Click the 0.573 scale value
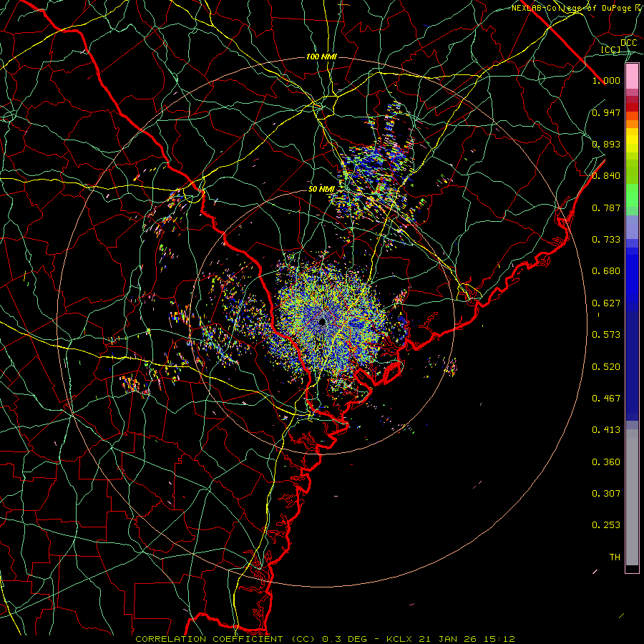 point(606,335)
